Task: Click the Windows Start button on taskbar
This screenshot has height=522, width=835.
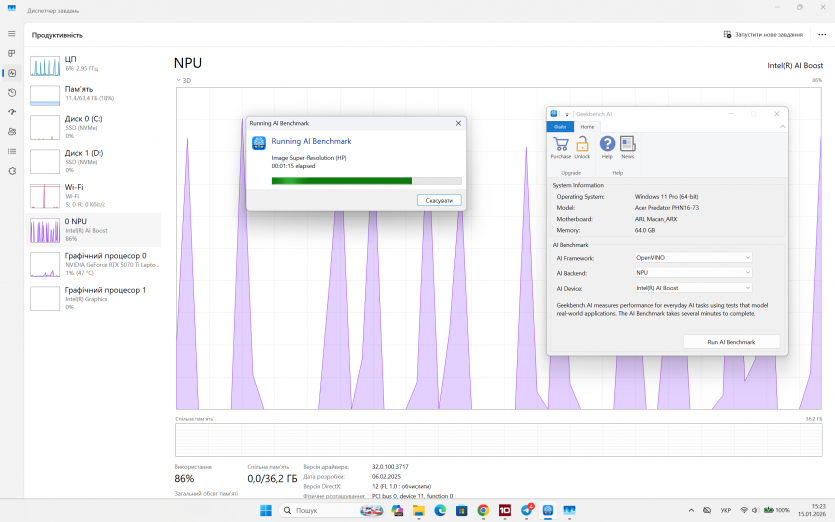Action: click(x=266, y=510)
